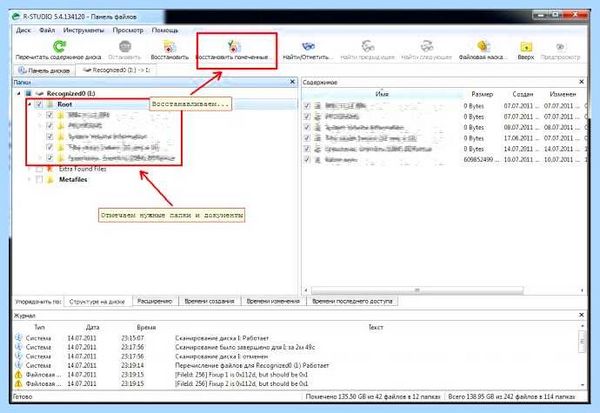The image size is (600, 413).
Task: Click info icon of 23:15:07 log entry
Action: (18, 338)
